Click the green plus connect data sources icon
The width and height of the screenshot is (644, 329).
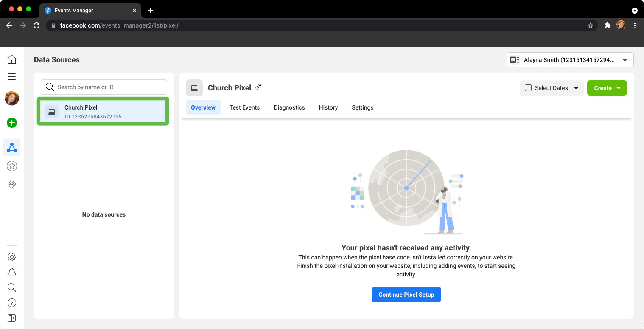pos(12,123)
